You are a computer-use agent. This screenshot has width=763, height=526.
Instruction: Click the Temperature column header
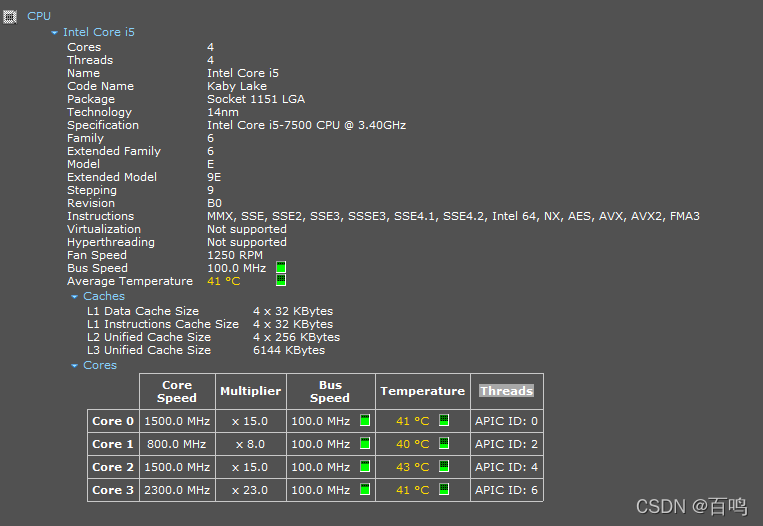pos(423,391)
